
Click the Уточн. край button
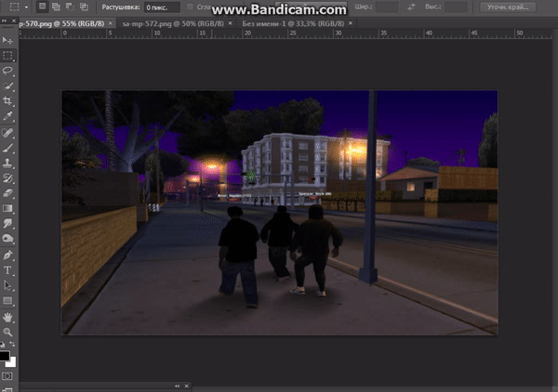coord(508,7)
